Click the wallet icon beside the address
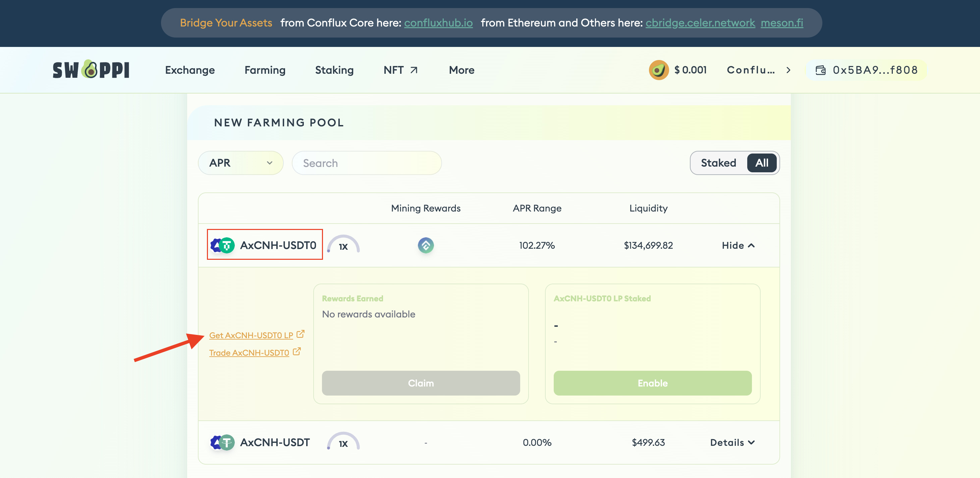Image resolution: width=980 pixels, height=478 pixels. pyautogui.click(x=820, y=70)
